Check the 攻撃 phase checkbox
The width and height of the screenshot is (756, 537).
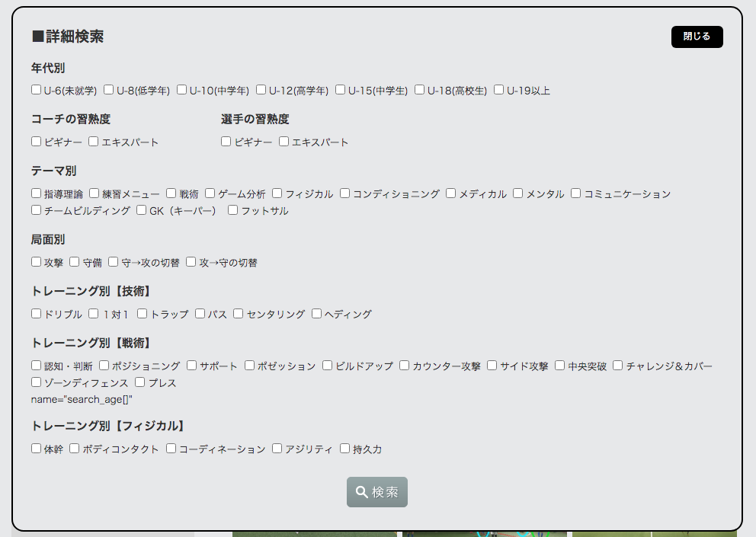(36, 262)
